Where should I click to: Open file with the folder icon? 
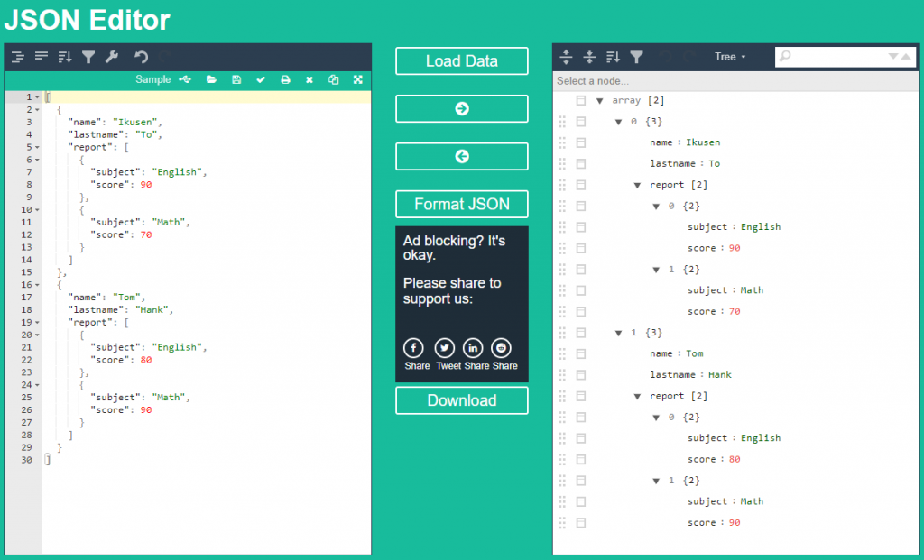(211, 79)
